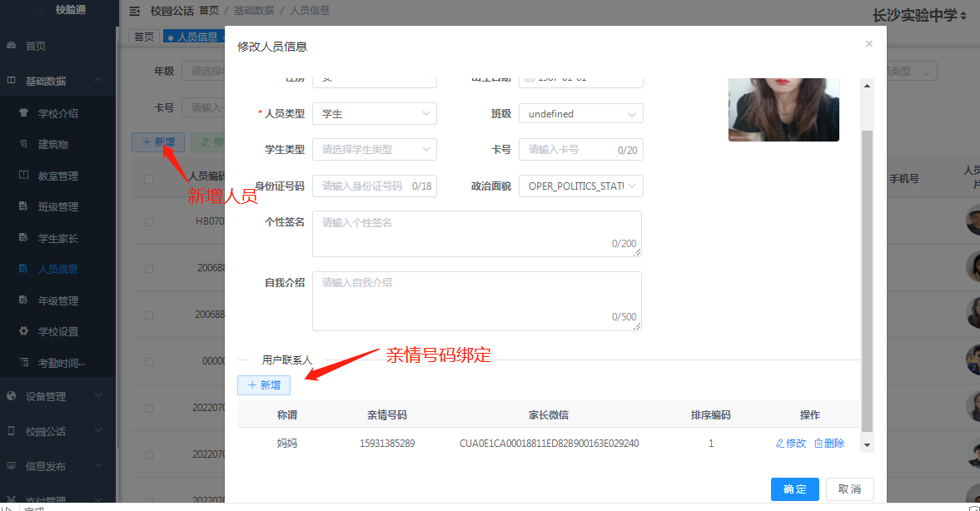Click the hamburger menu collapse icon
980x511 pixels.
point(134,12)
